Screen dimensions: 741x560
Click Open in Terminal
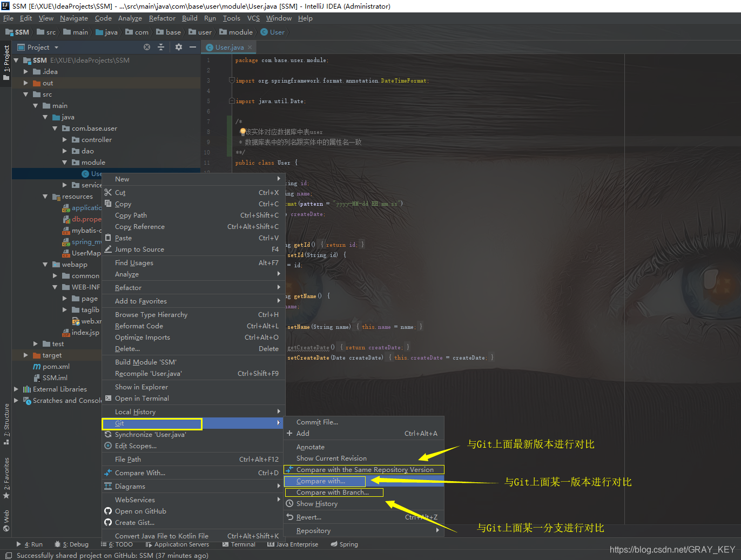click(x=192, y=399)
